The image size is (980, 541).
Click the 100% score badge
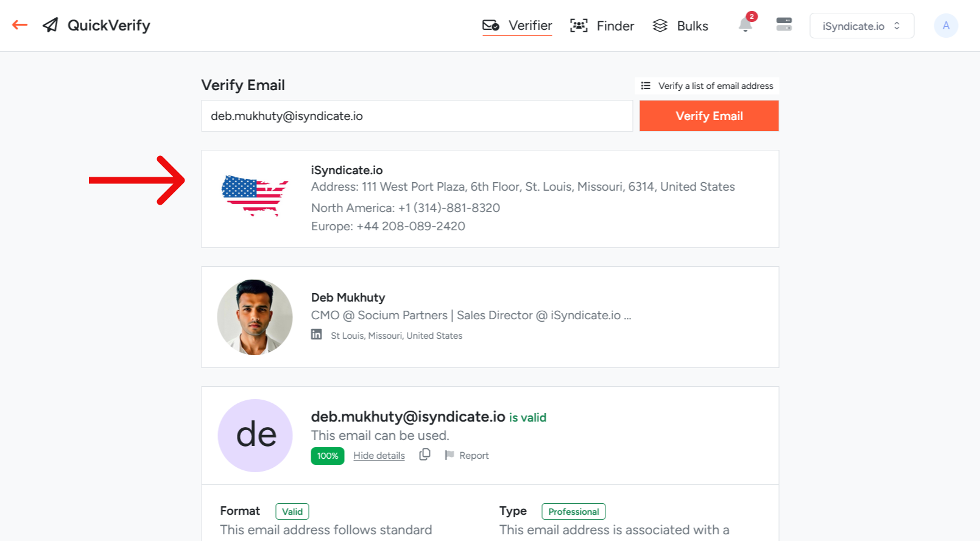tap(328, 456)
